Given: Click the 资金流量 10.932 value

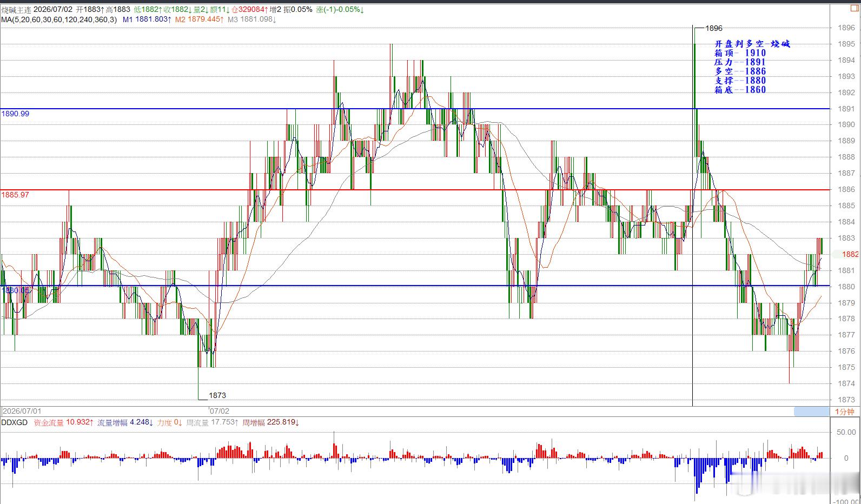Looking at the screenshot, I should click(x=64, y=422).
